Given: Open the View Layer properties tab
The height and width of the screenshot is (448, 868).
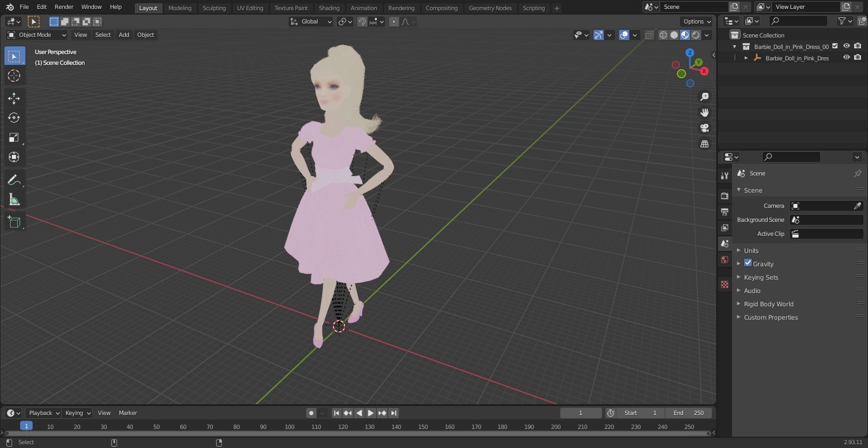Looking at the screenshot, I should 724,227.
